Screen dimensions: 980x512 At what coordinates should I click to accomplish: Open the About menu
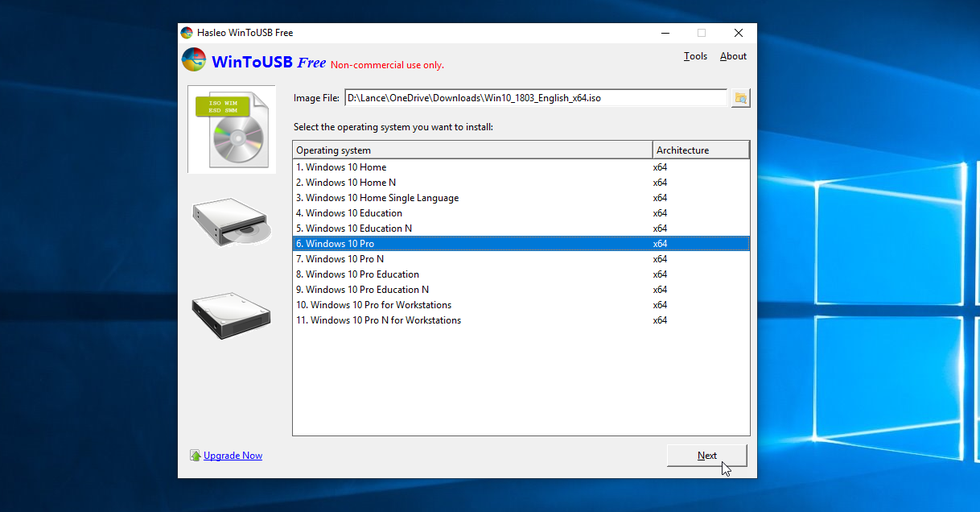tap(733, 57)
